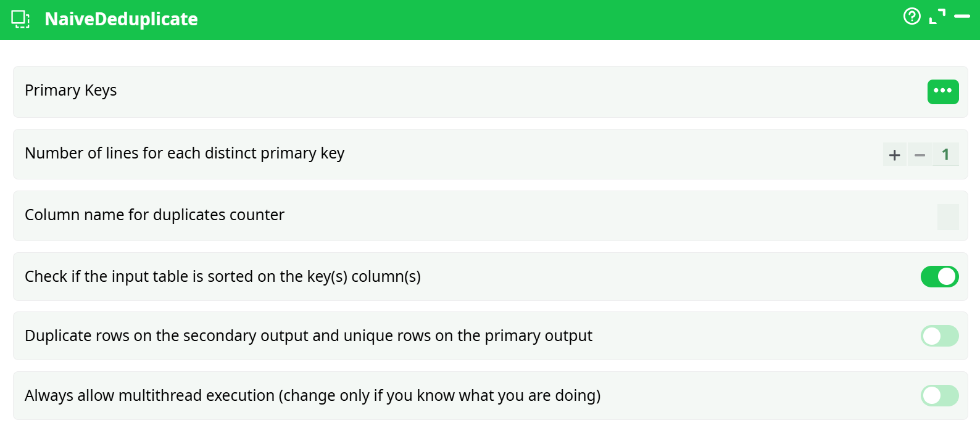980x436 pixels.
Task: Expand the panel to full screen
Action: point(937,17)
